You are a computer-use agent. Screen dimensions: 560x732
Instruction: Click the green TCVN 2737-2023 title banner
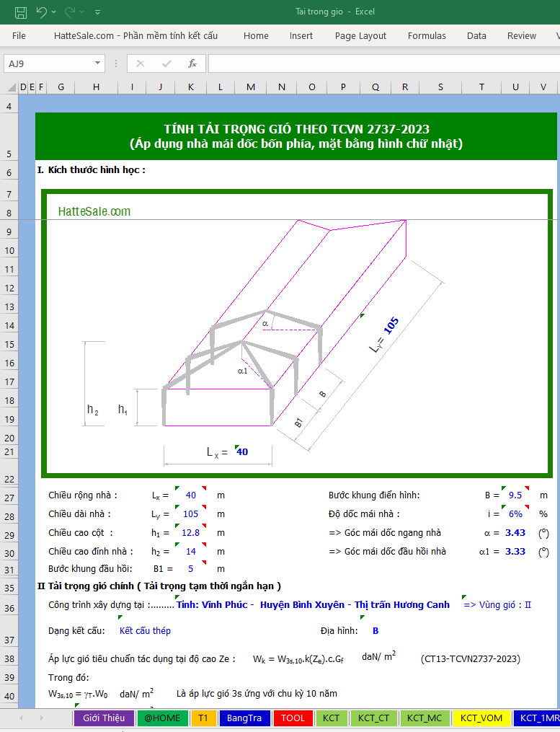tap(296, 136)
